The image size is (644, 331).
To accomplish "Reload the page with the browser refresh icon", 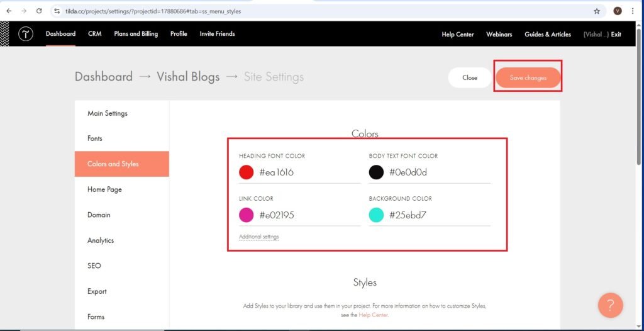I will [x=39, y=11].
